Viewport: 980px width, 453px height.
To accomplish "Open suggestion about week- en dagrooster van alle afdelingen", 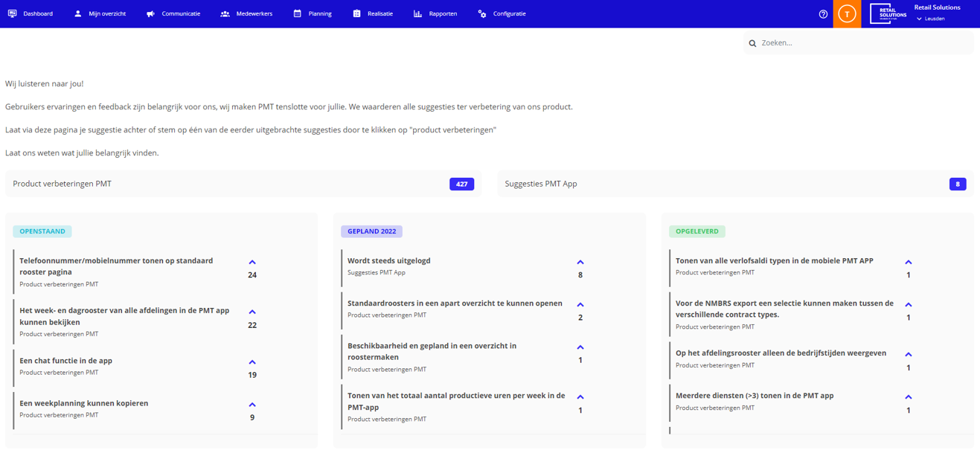I will tap(124, 316).
